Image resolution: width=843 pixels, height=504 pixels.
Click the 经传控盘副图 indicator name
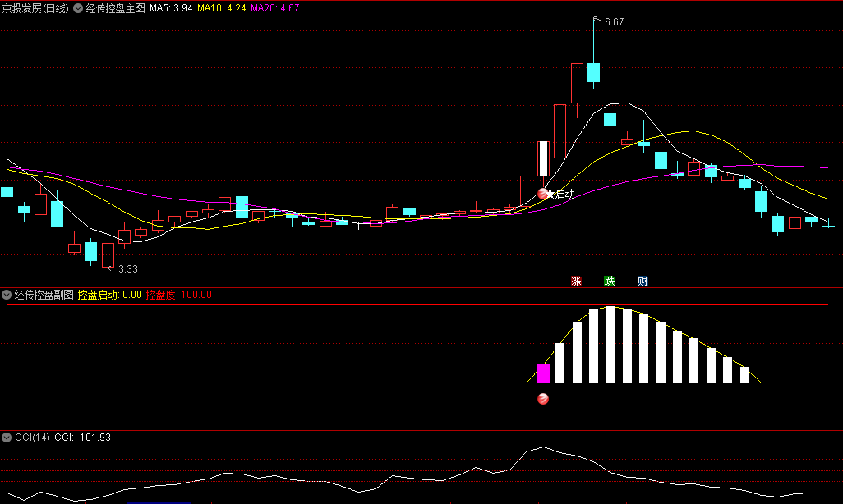(44, 295)
